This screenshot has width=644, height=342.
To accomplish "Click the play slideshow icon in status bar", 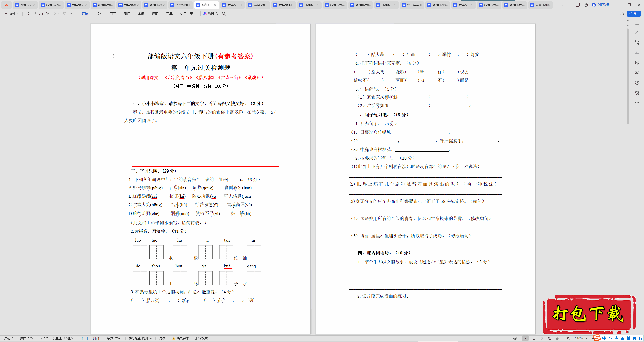I will (542, 338).
